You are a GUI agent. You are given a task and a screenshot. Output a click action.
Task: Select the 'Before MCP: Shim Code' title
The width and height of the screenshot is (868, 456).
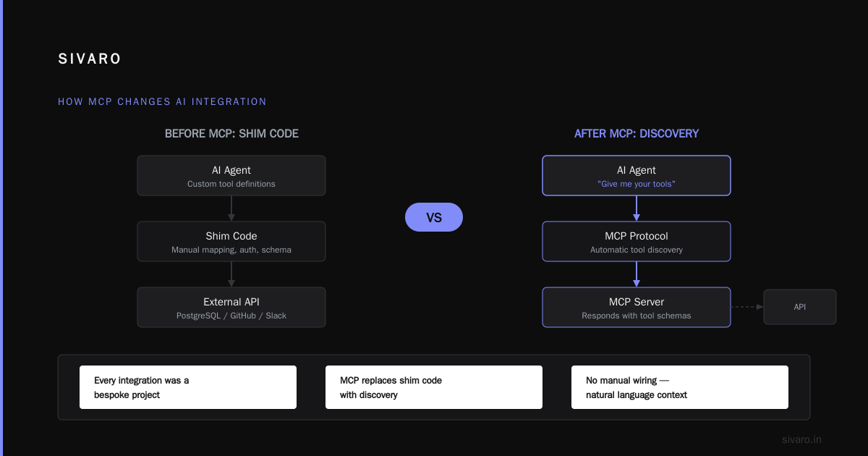tap(231, 134)
